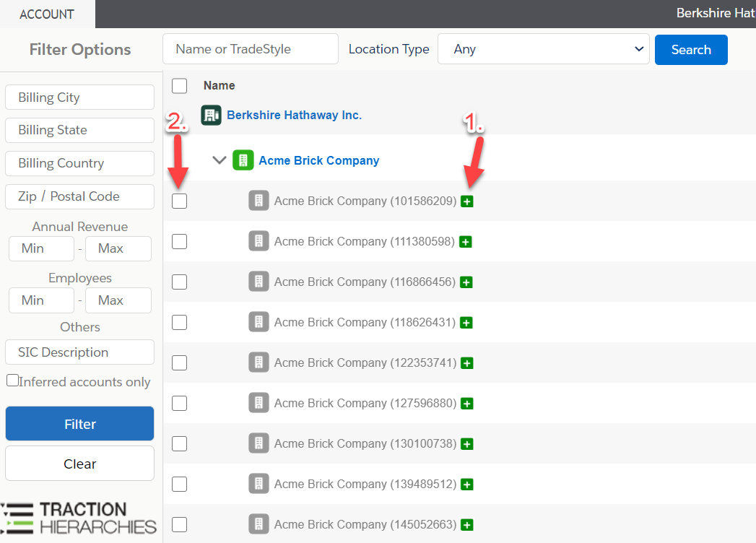Click the Zip / Postal Code field
The image size is (756, 543).
tap(79, 196)
